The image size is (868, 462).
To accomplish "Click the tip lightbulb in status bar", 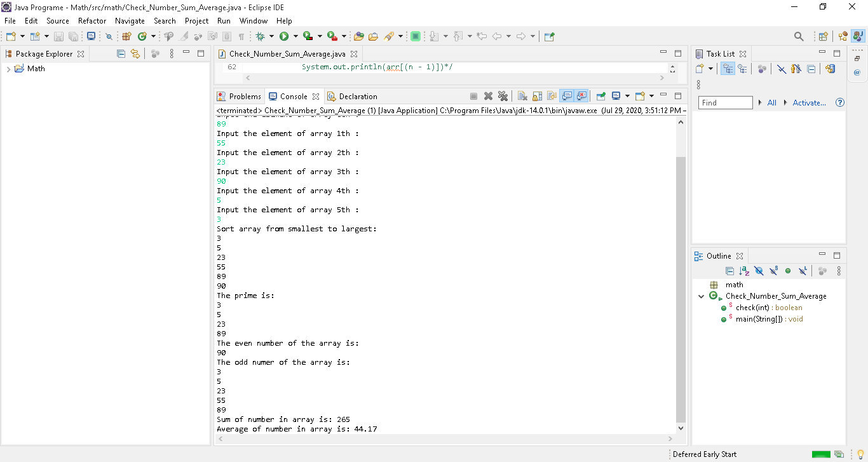I will coord(860,454).
